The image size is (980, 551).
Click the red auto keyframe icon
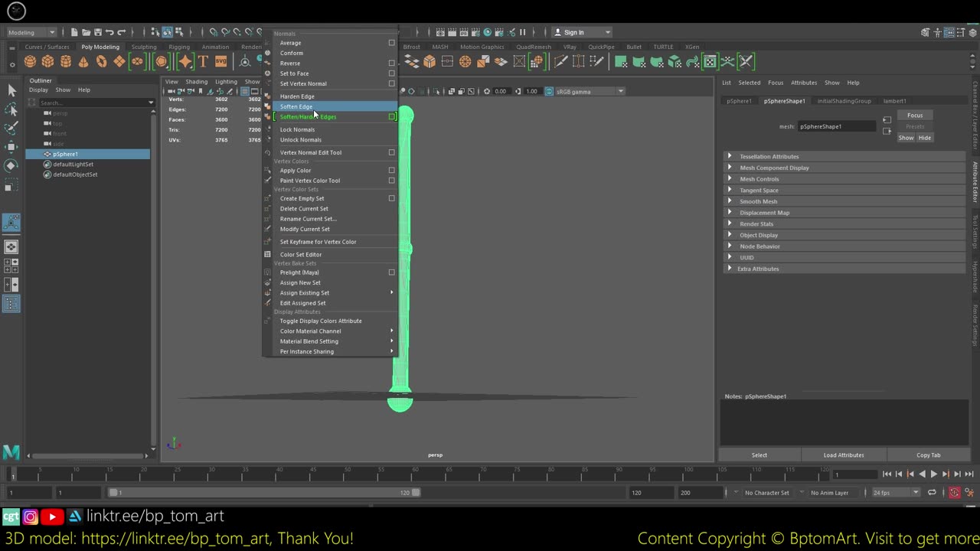coord(954,493)
